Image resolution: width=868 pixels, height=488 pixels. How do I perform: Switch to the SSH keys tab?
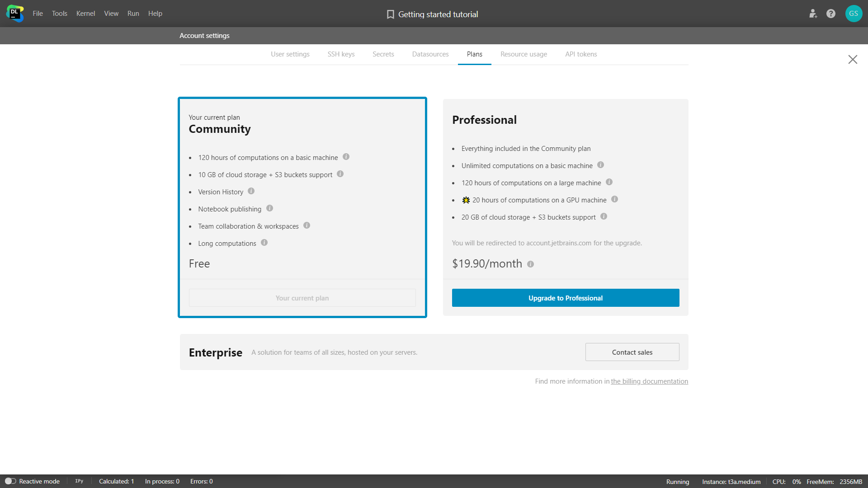(x=340, y=54)
